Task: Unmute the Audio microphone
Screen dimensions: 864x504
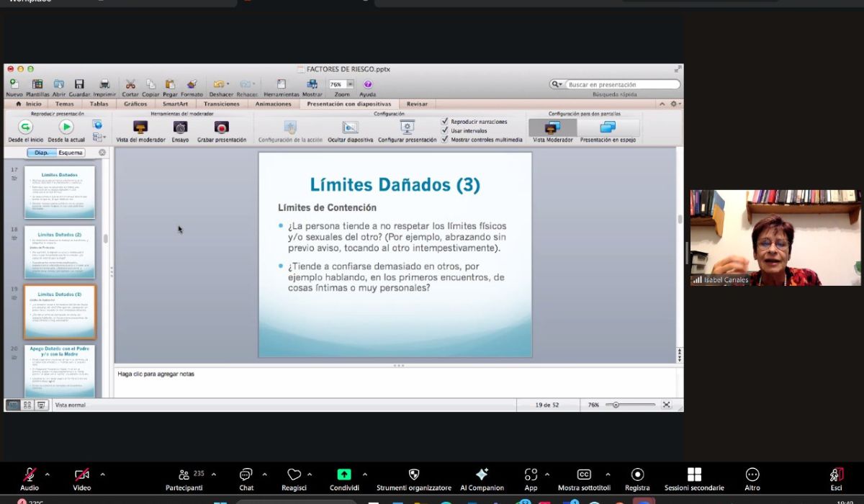Action: click(30, 474)
